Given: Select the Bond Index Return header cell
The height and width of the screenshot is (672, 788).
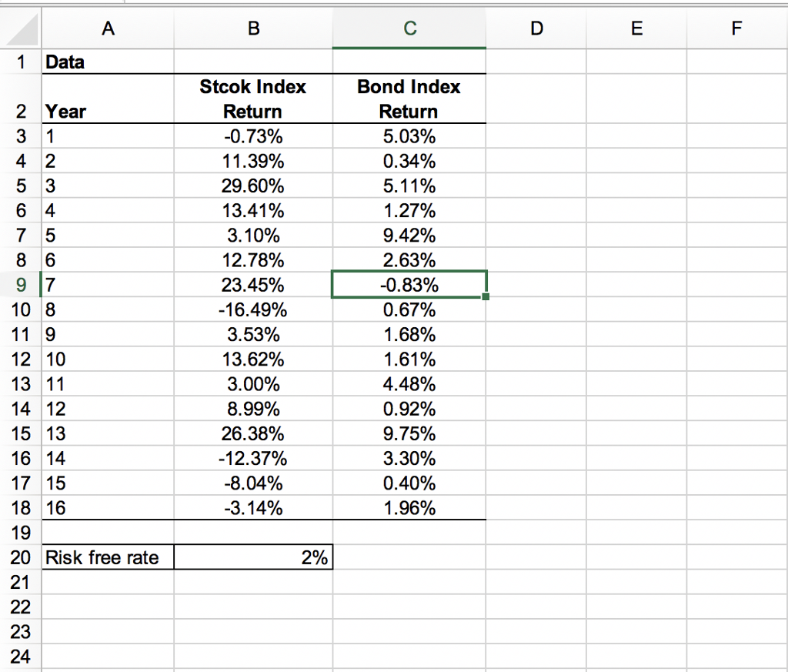Looking at the screenshot, I should 409,99.
